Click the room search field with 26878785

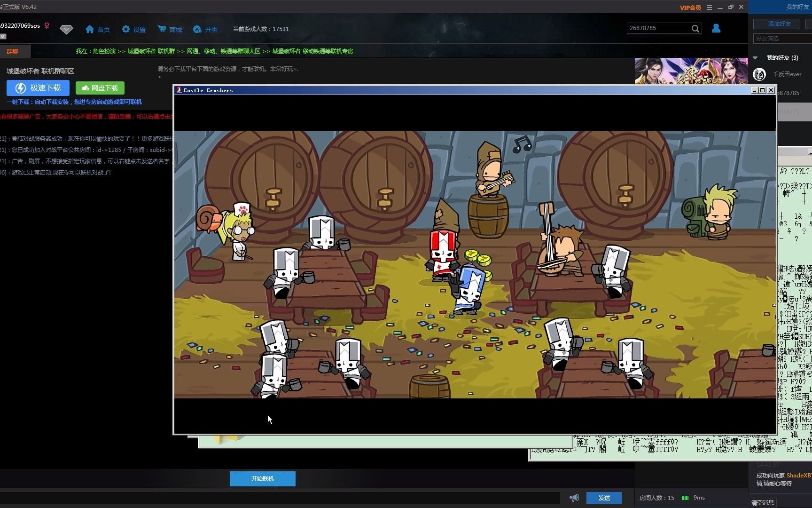click(658, 28)
